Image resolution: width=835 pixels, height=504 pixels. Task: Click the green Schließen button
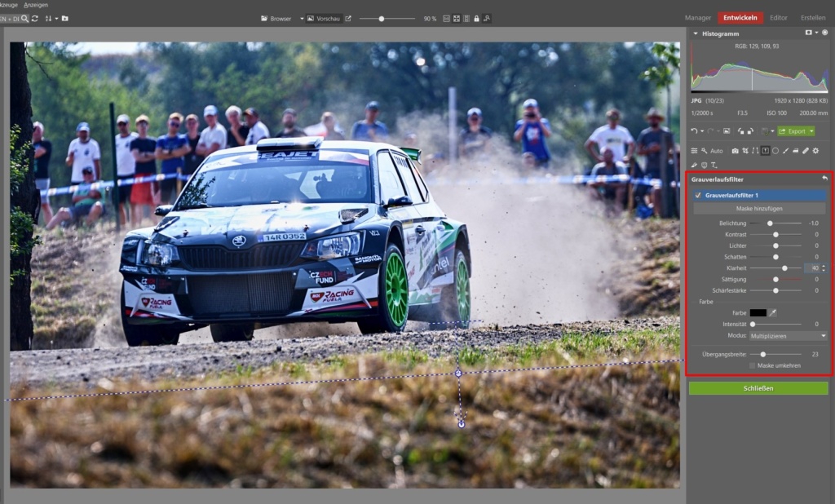click(758, 388)
